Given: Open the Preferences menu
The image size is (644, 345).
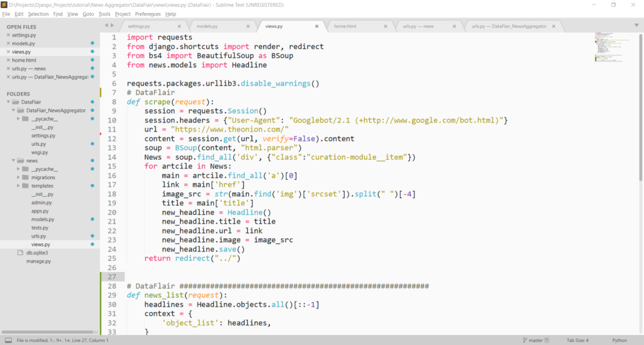Looking at the screenshot, I should pyautogui.click(x=148, y=14).
